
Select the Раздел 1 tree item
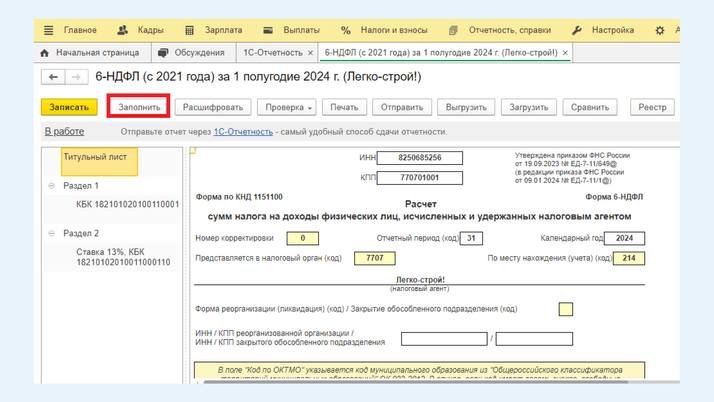(x=81, y=186)
